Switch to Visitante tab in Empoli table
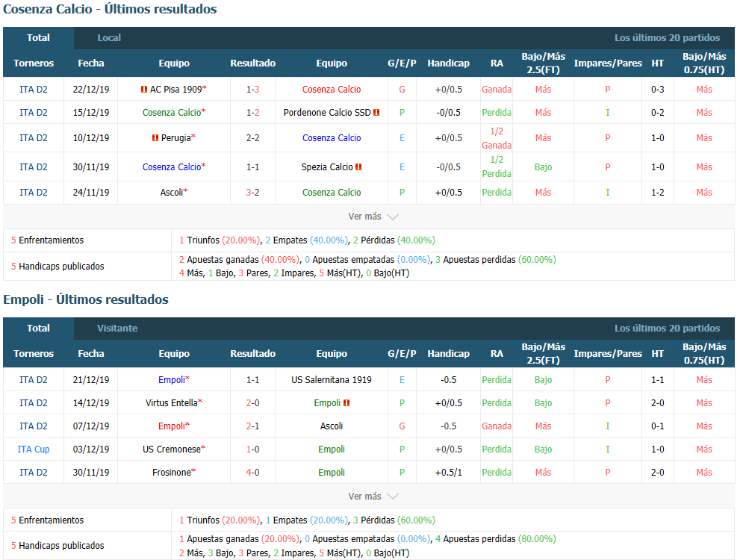Screen dimensions: 749x560 (117, 329)
